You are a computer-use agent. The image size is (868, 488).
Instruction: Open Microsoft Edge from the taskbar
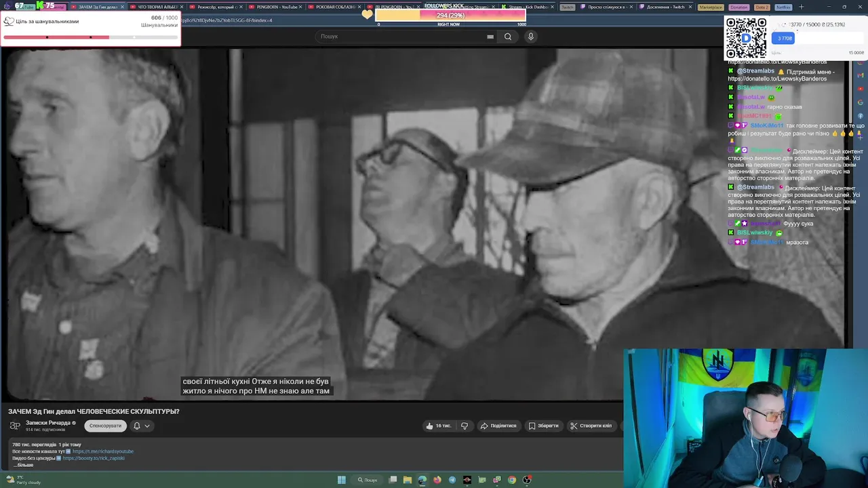pyautogui.click(x=422, y=480)
